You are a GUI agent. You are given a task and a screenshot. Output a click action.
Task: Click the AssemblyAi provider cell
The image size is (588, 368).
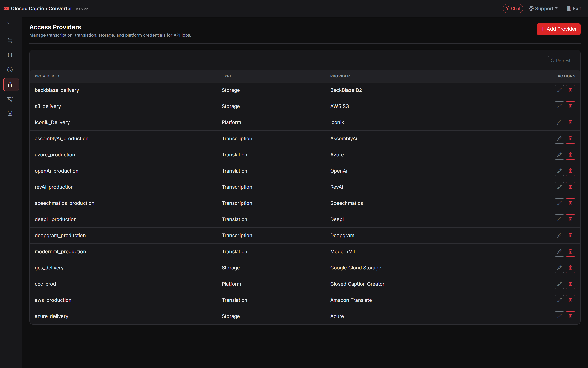(x=344, y=138)
